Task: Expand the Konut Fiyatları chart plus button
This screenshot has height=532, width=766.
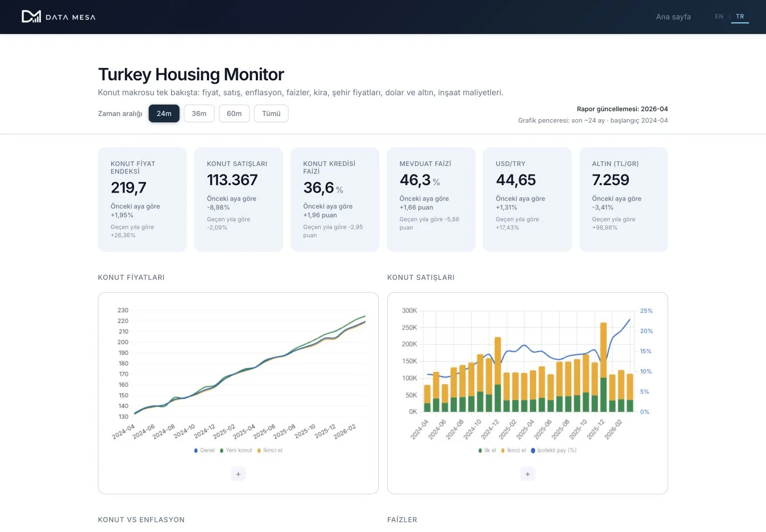Action: point(238,474)
